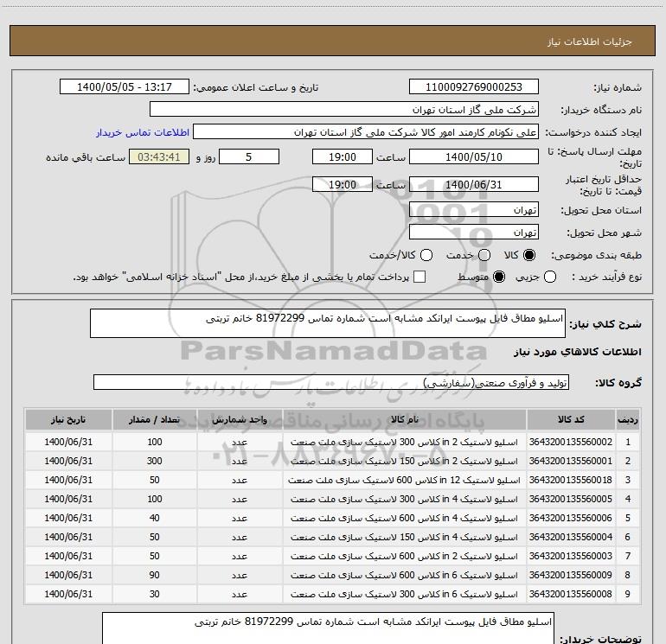Select the کالا/خدمت radio button

[426, 255]
